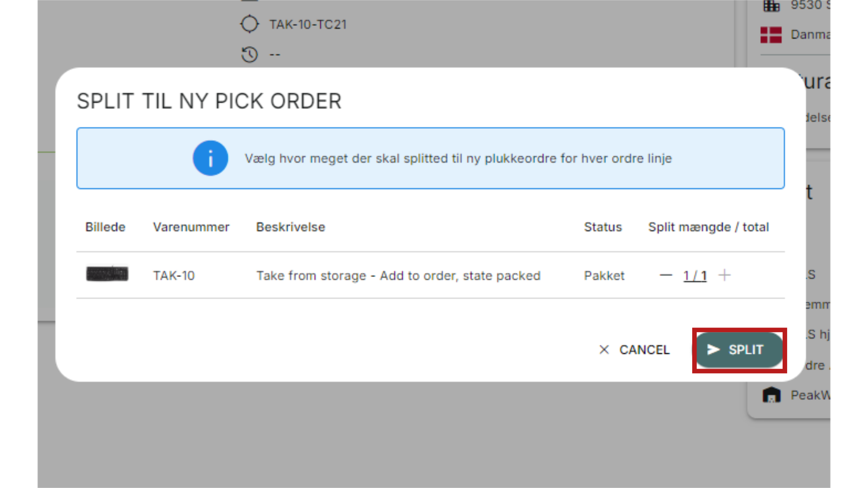Click the Status column header
This screenshot has height=488, width=868.
click(603, 227)
